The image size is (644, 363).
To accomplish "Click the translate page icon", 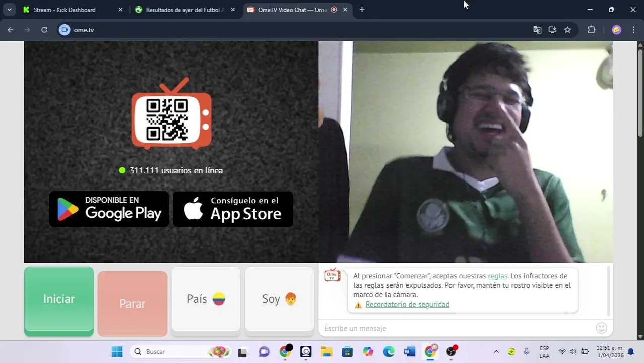I will (537, 30).
